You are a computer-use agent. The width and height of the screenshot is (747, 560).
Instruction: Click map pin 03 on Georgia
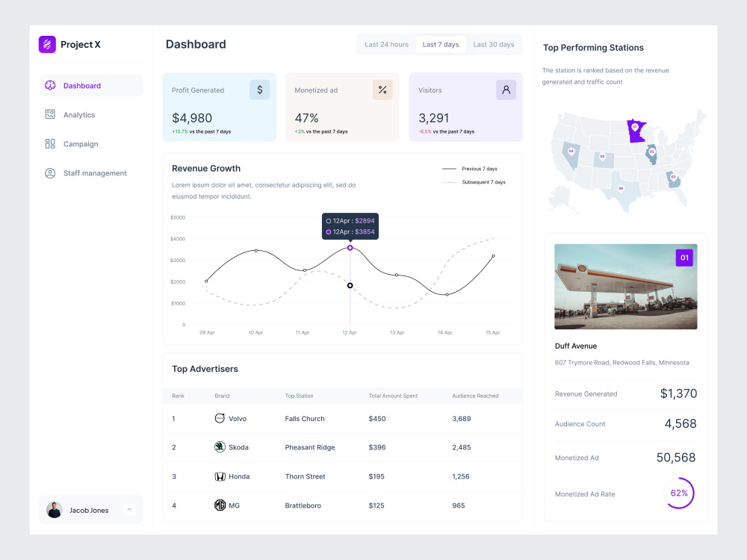[673, 177]
